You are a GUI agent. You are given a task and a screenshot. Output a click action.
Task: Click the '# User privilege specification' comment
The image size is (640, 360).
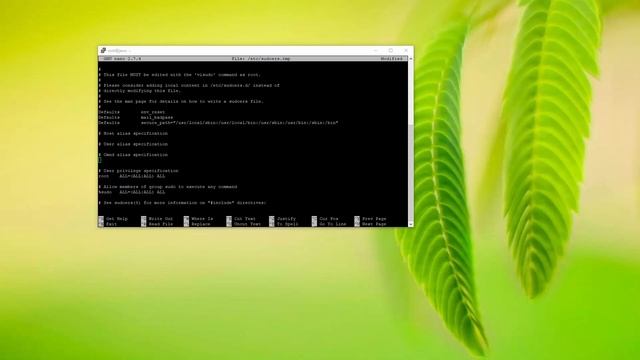pyautogui.click(x=138, y=171)
